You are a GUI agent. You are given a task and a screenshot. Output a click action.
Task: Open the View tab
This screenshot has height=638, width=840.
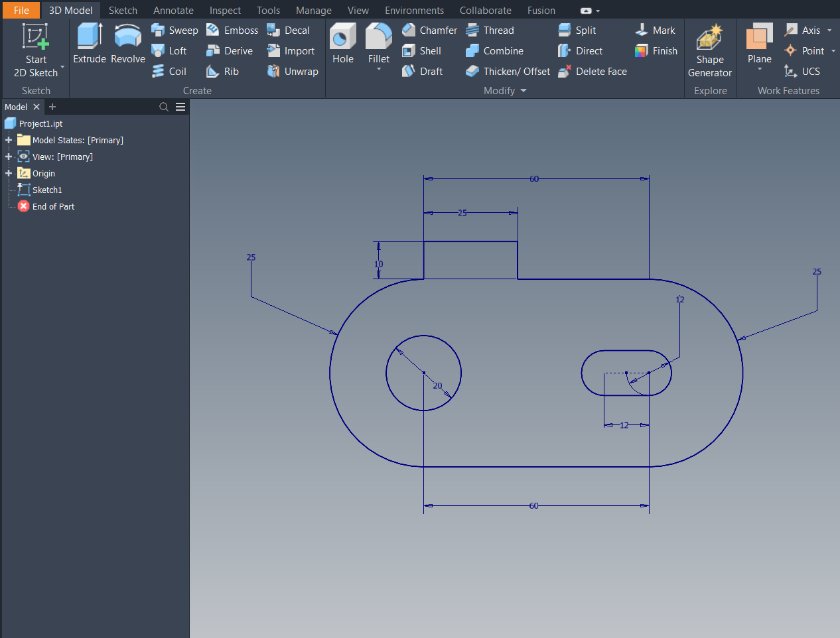(358, 10)
